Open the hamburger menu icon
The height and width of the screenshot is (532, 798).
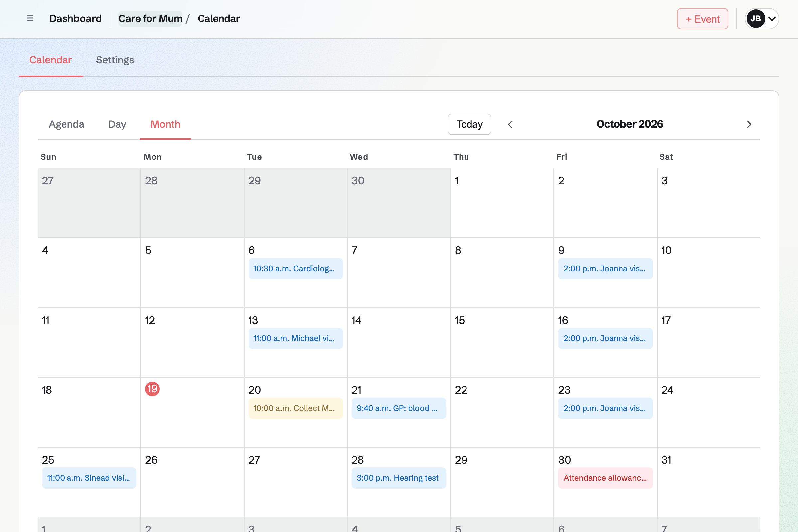click(x=30, y=18)
